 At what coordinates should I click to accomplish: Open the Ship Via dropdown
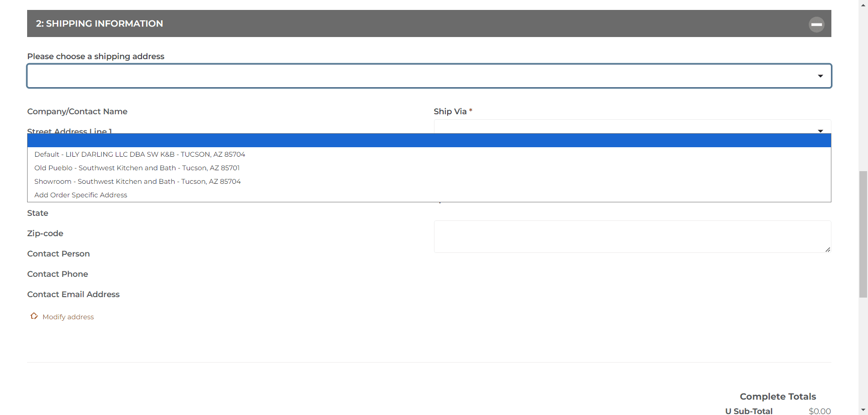[632, 127]
